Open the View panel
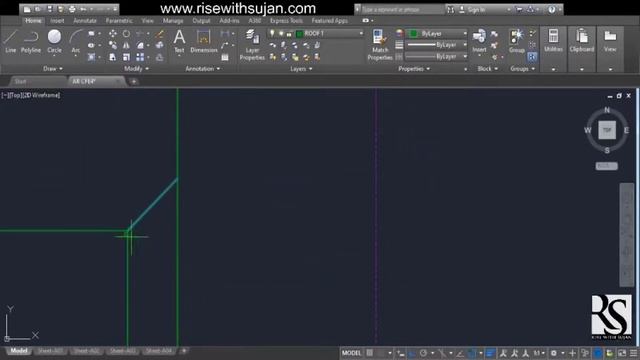The image size is (640, 360). (610, 41)
